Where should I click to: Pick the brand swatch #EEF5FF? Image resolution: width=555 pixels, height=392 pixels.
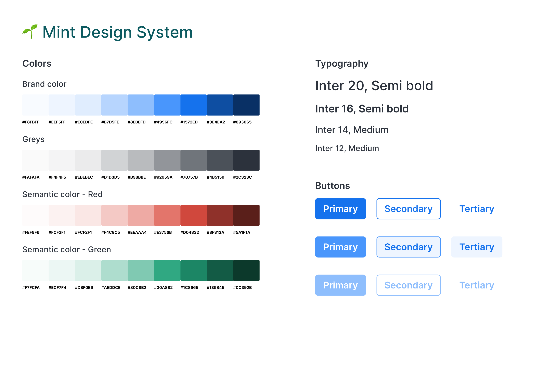[62, 105]
